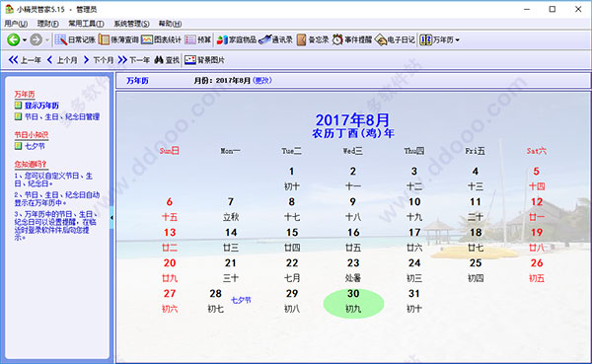Open the 系统管理(S) menu

131,24
